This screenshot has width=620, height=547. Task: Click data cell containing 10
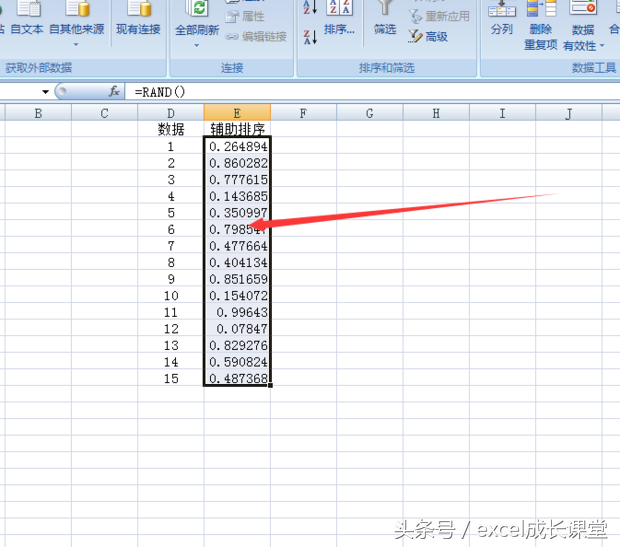point(171,296)
